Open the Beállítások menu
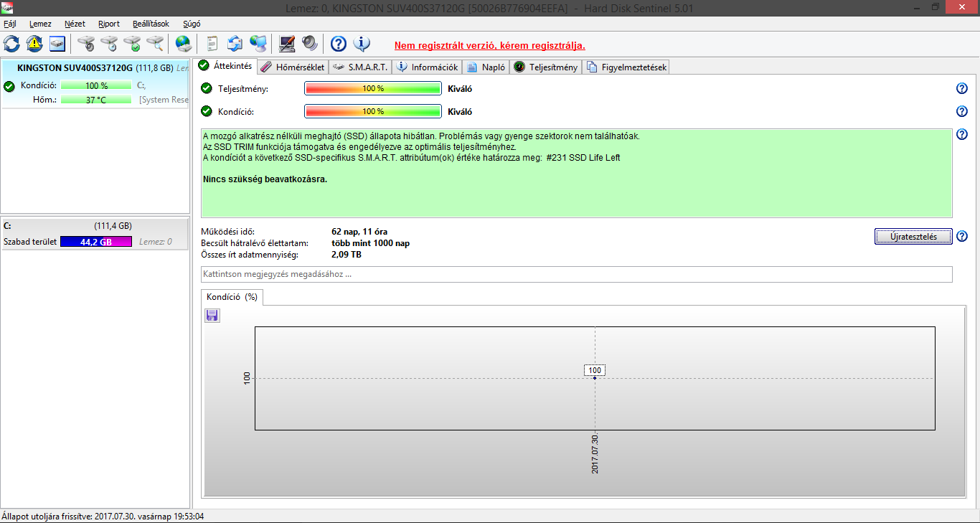This screenshot has width=980, height=523. point(151,24)
